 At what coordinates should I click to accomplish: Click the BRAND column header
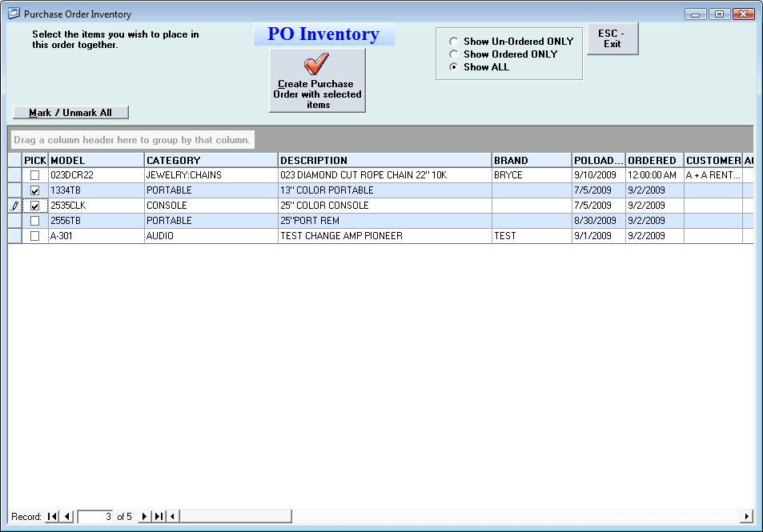[x=531, y=161]
